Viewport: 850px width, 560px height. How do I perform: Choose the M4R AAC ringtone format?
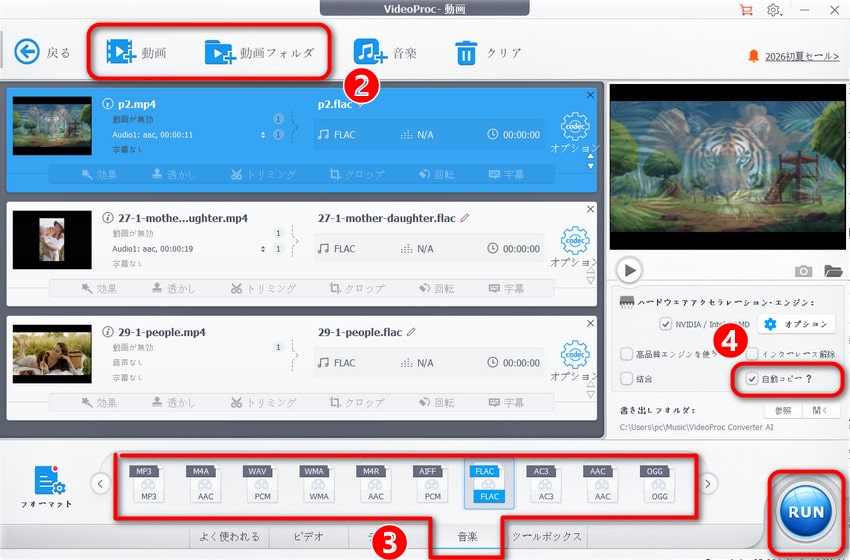coord(375,483)
